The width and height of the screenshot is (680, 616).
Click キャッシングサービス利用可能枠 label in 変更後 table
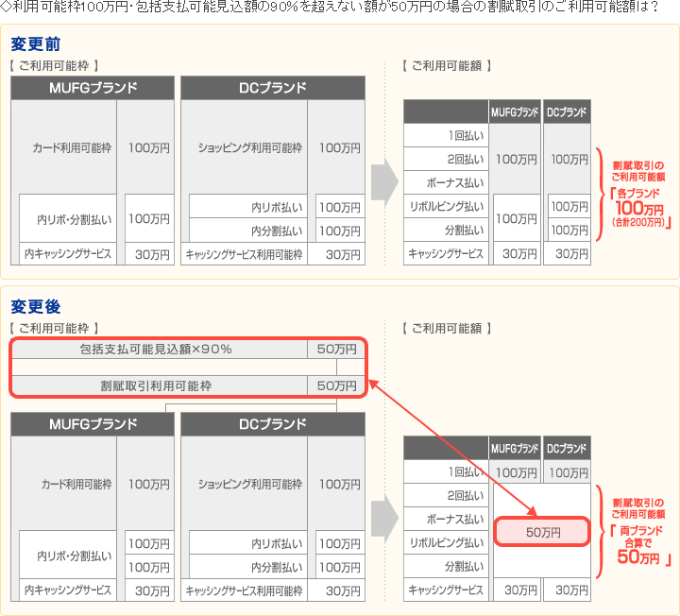(244, 590)
